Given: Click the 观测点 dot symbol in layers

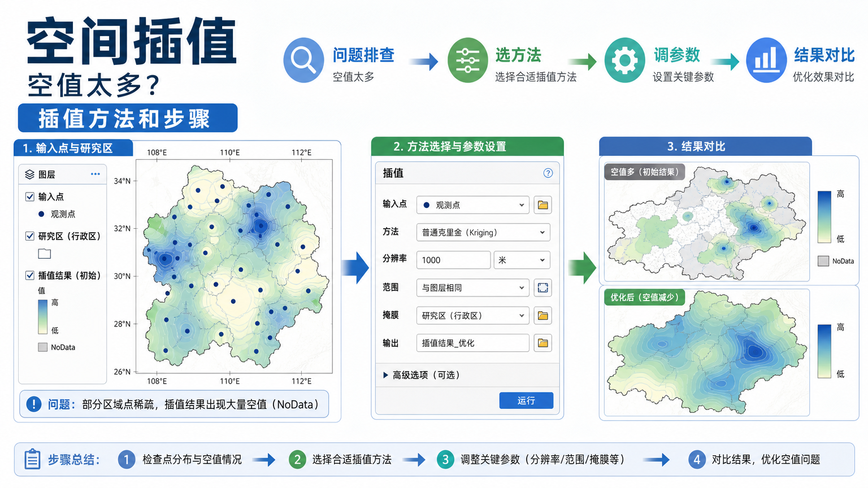Looking at the screenshot, I should tap(41, 214).
